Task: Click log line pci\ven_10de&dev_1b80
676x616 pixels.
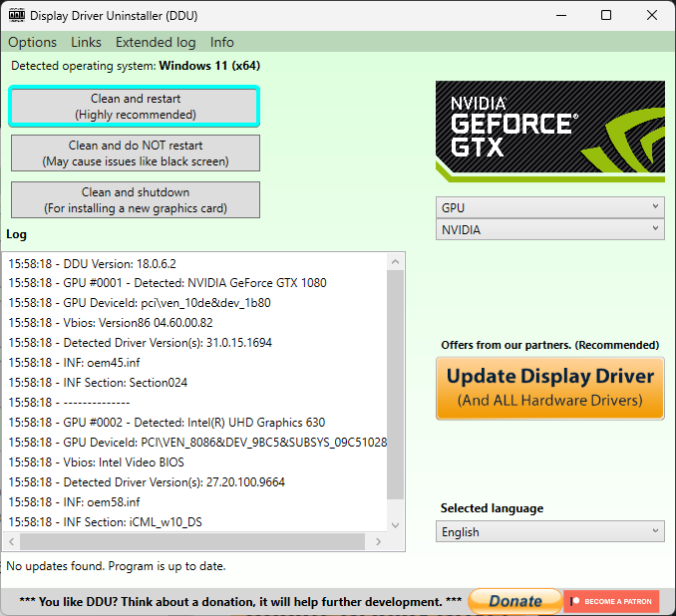Action: 140,303
